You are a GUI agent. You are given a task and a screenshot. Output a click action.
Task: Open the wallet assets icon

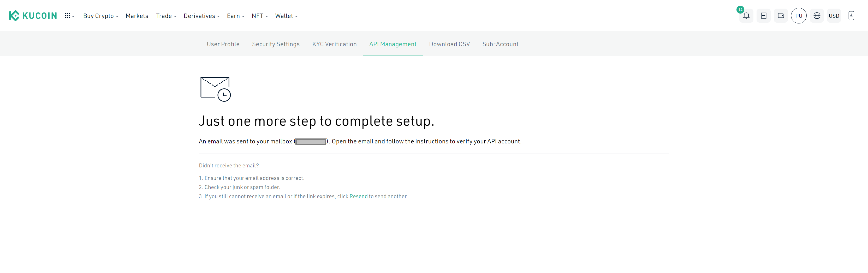pyautogui.click(x=781, y=16)
